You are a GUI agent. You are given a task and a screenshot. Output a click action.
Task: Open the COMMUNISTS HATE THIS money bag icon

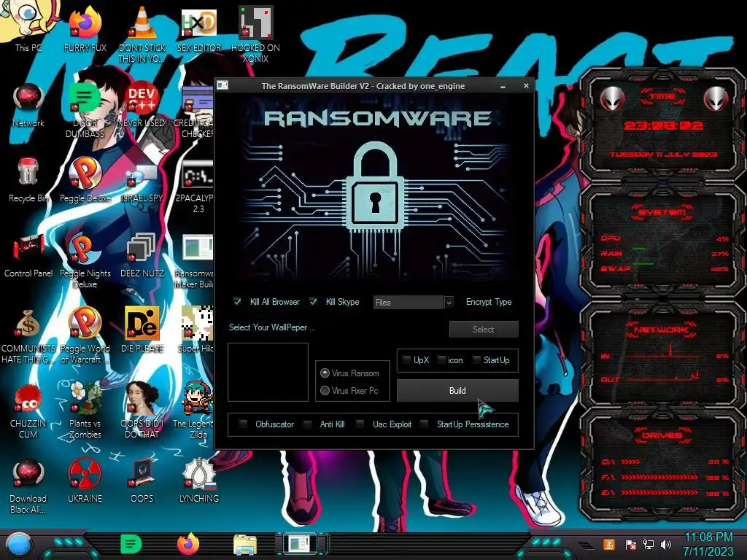click(28, 335)
